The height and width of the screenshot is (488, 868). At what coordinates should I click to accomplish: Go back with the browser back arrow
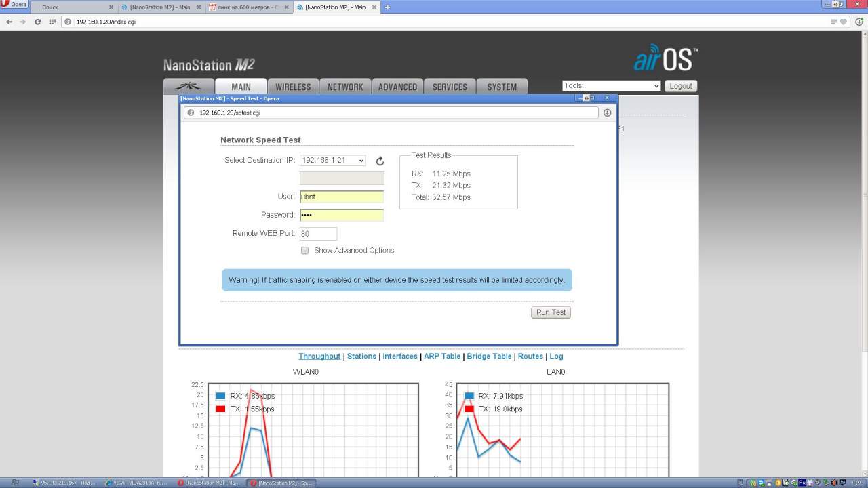click(9, 22)
